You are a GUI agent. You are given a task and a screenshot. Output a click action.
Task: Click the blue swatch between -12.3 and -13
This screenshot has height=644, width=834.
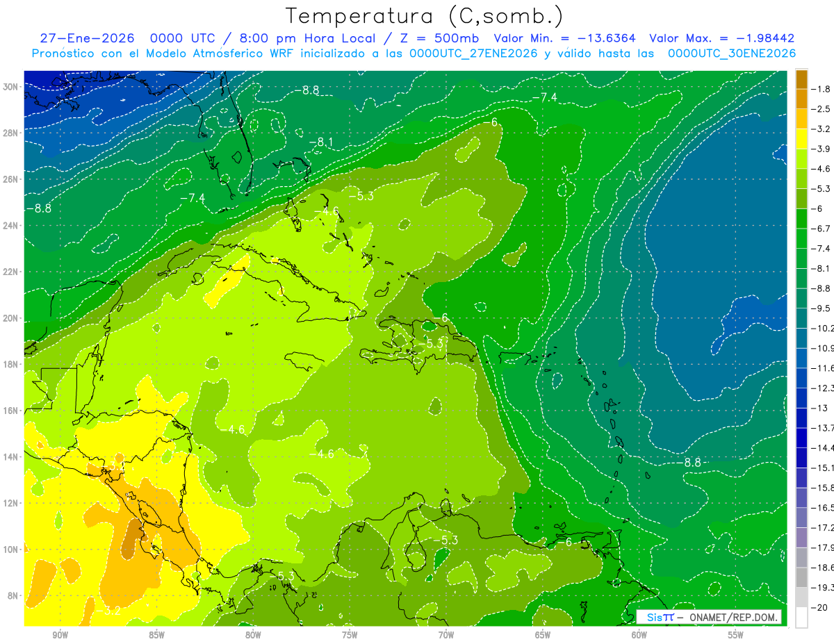(801, 398)
